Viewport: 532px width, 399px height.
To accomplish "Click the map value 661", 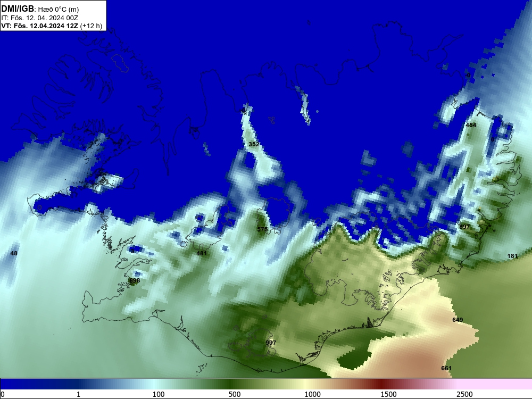I will pyautogui.click(x=446, y=368).
